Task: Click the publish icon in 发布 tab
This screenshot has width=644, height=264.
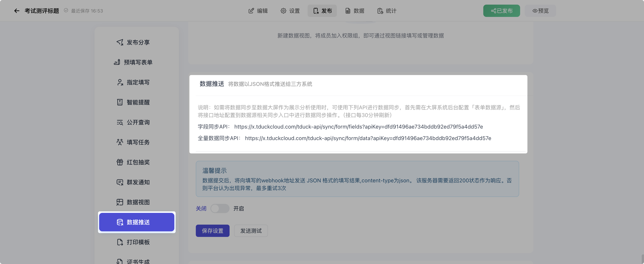Action: [316, 11]
